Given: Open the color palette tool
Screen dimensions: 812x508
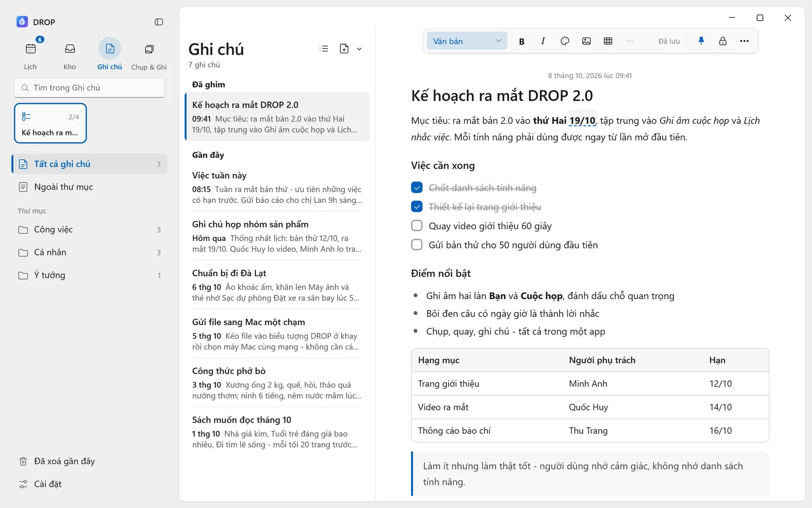Looking at the screenshot, I should point(565,41).
